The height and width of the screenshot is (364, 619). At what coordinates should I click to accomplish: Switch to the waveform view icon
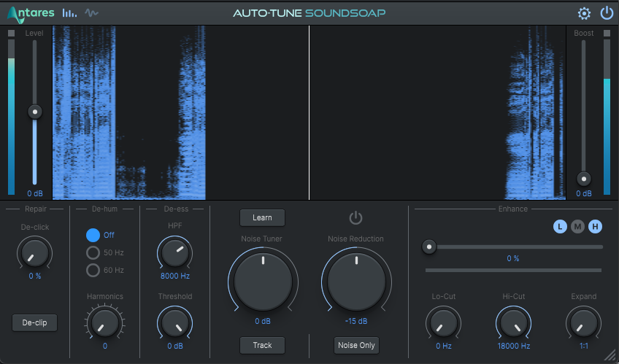pos(91,13)
